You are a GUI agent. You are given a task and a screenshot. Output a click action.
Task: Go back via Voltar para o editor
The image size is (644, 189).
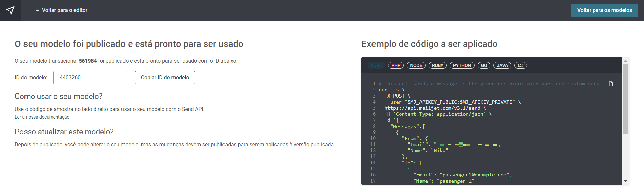click(61, 10)
